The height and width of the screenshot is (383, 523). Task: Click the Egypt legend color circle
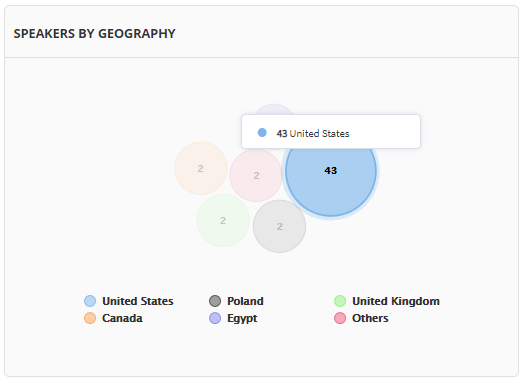(215, 318)
